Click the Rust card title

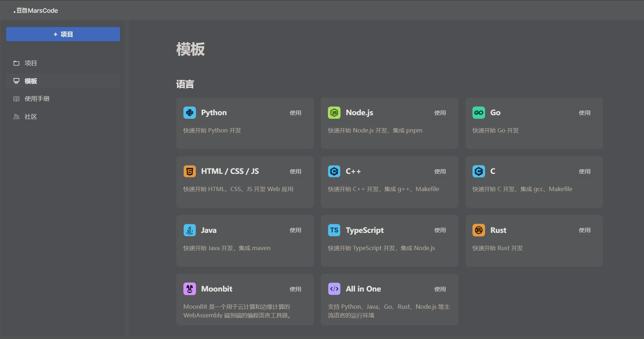[498, 230]
